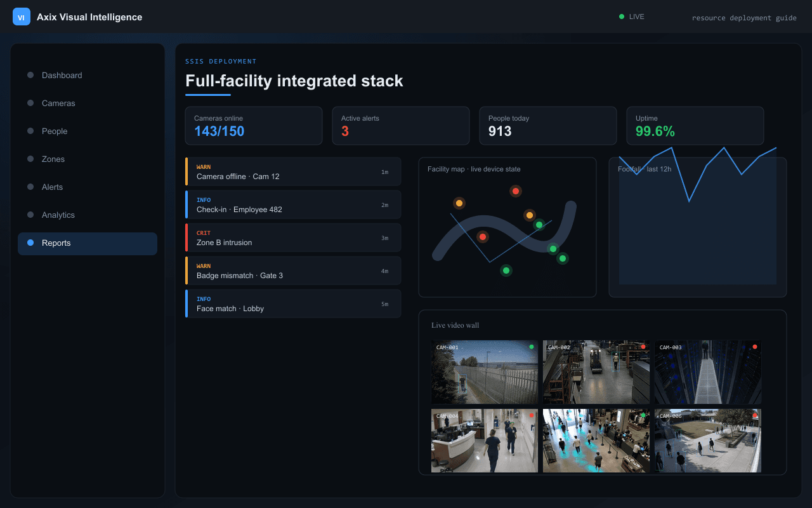Click the Live video wall heading
This screenshot has width=812, height=508.
pos(455,325)
